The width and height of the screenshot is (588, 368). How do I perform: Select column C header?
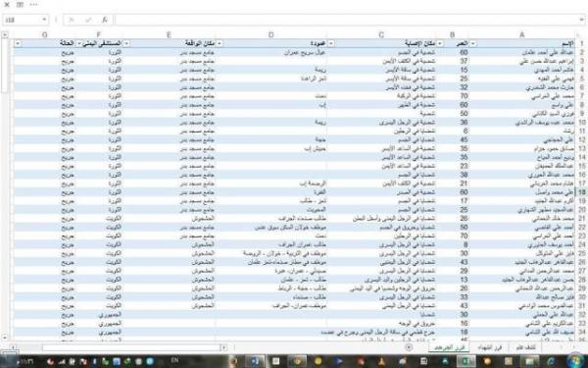[x=381, y=35]
